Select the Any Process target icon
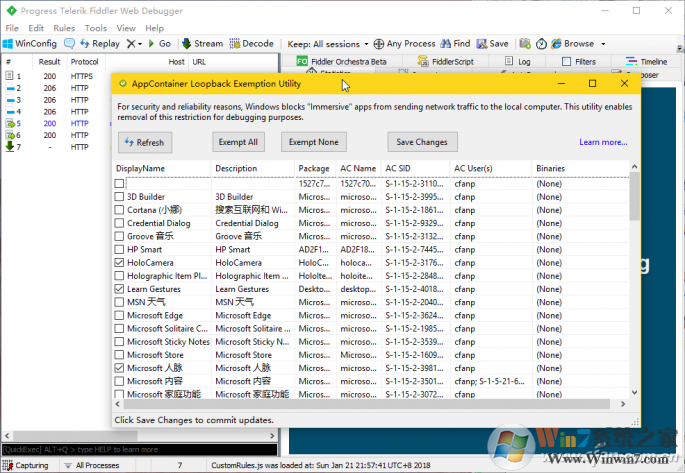Viewport: 685px width, 473px height. click(380, 44)
